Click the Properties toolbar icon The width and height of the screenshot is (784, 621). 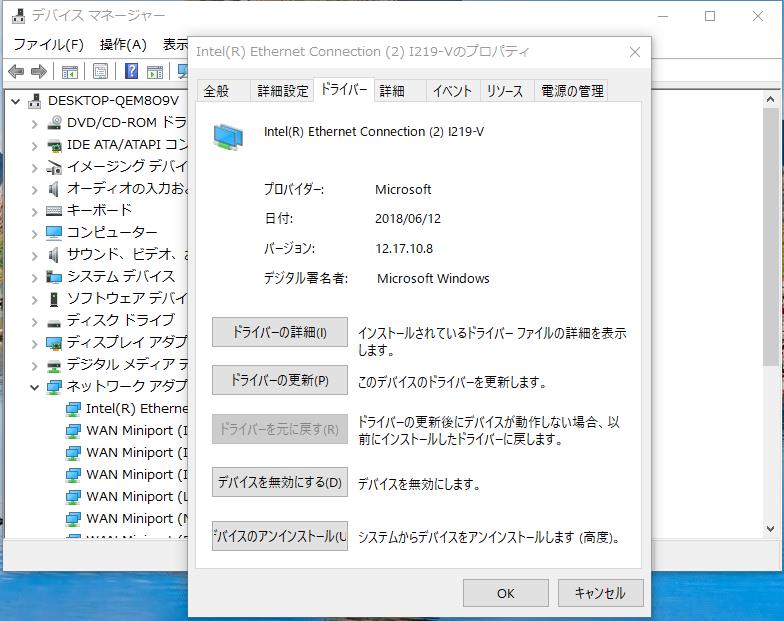click(x=100, y=72)
